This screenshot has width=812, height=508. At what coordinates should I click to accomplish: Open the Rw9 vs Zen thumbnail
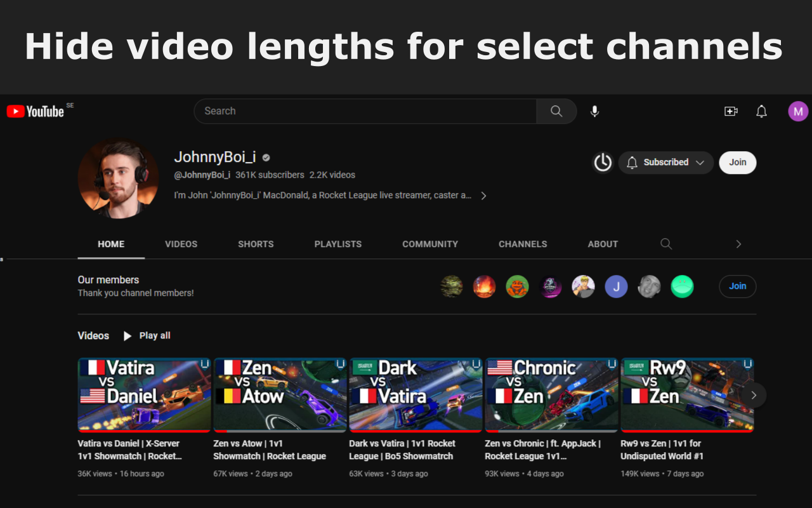688,395
